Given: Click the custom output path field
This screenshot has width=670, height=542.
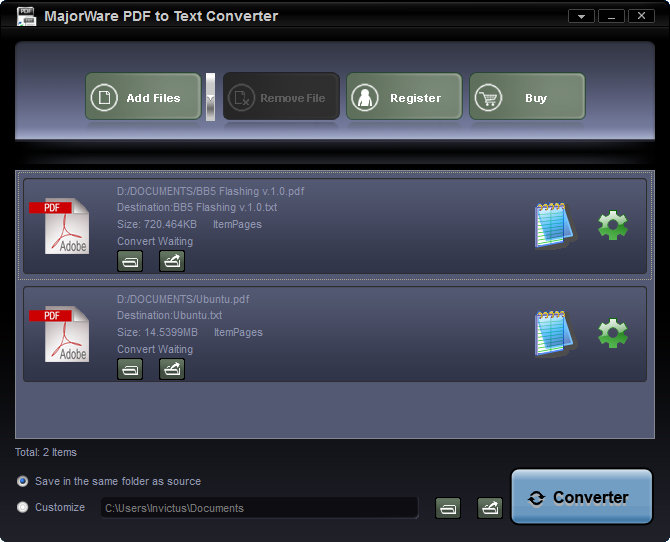Looking at the screenshot, I should tap(259, 508).
